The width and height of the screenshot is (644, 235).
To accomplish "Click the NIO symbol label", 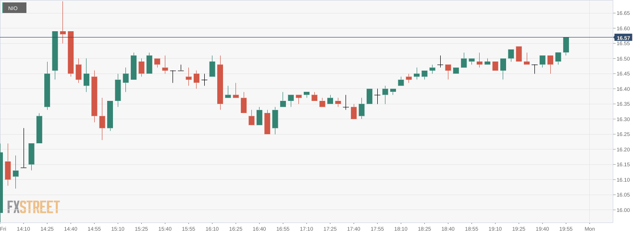I will pyautogui.click(x=13, y=8).
